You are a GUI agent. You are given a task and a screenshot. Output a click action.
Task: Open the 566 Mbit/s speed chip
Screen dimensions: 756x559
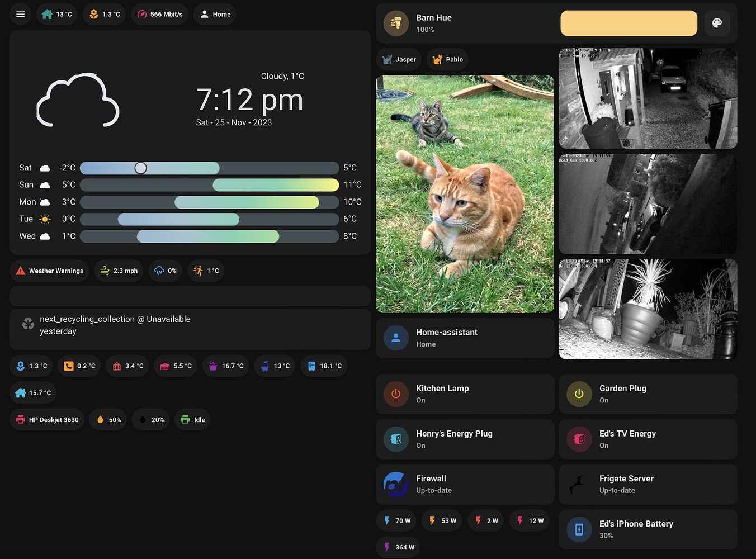tap(160, 14)
